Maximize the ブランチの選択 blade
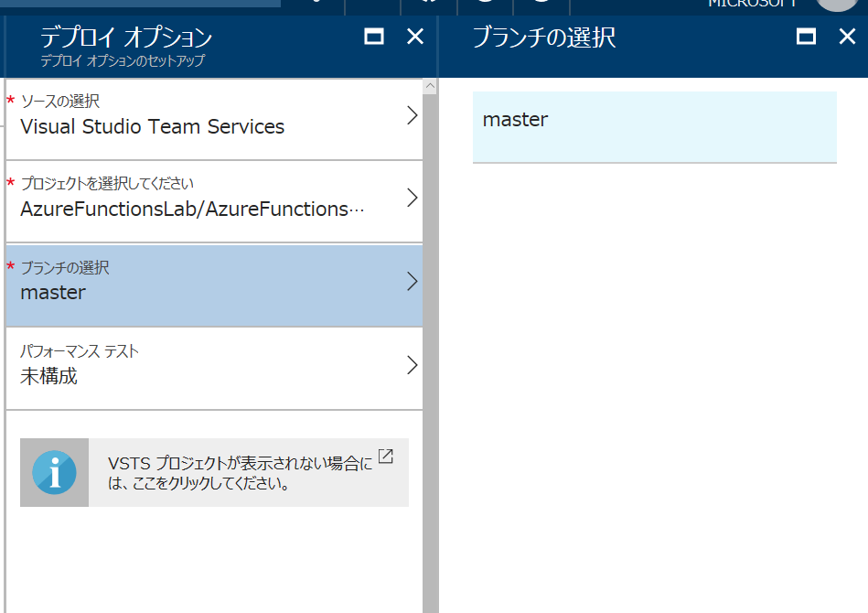Viewport: 868px width, 613px height. tap(806, 37)
